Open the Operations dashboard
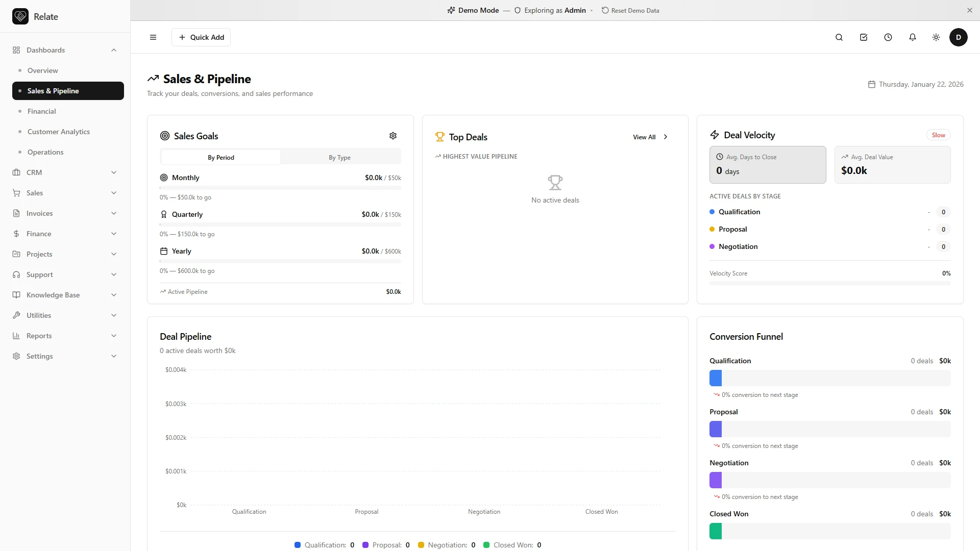 point(68,152)
